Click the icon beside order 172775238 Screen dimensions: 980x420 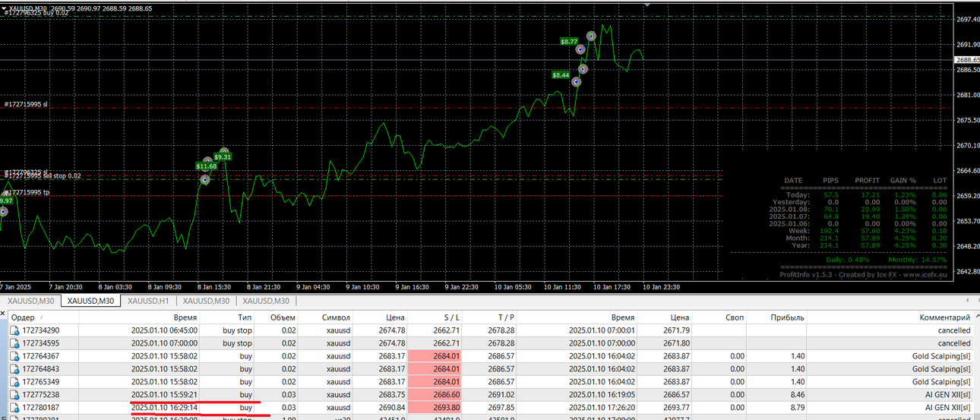click(x=14, y=395)
